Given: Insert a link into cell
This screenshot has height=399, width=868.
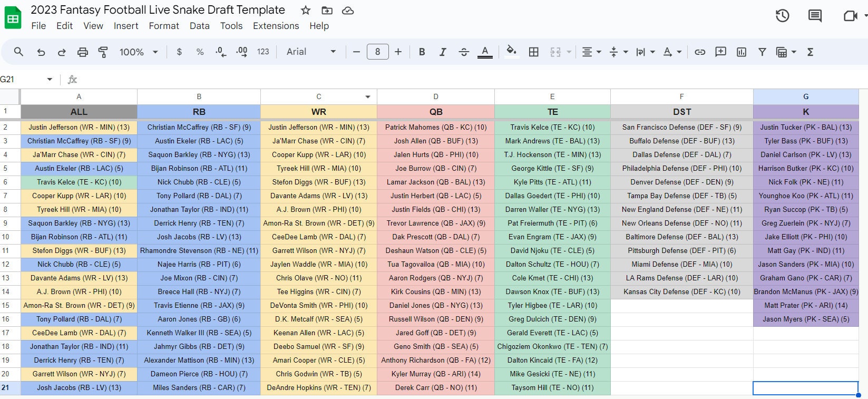Looking at the screenshot, I should [x=700, y=52].
